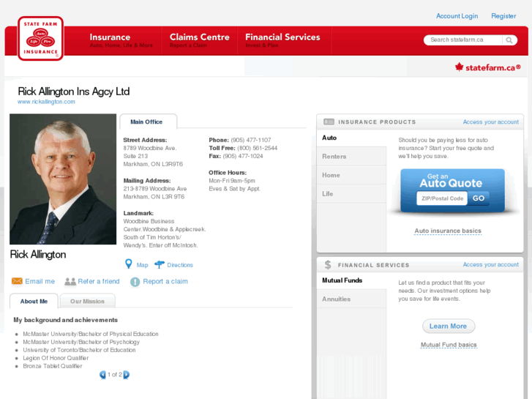Click the email envelope icon

tap(17, 281)
